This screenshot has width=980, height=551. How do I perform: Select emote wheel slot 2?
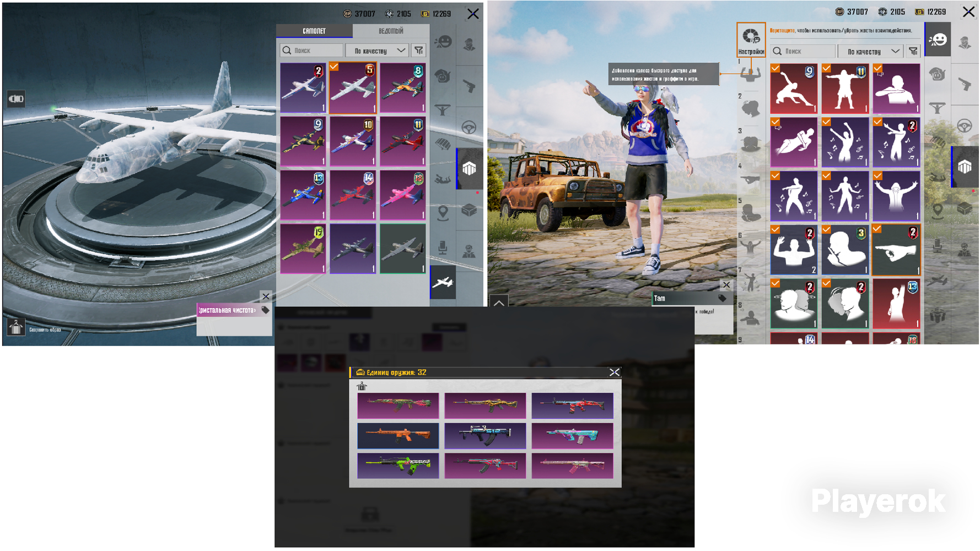(x=750, y=108)
